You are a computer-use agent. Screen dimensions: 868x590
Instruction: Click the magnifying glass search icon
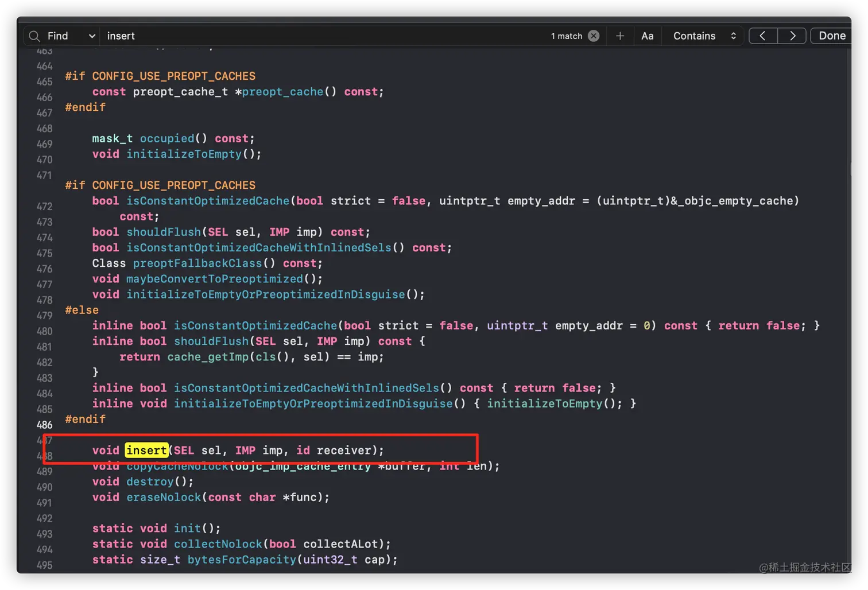pos(34,36)
